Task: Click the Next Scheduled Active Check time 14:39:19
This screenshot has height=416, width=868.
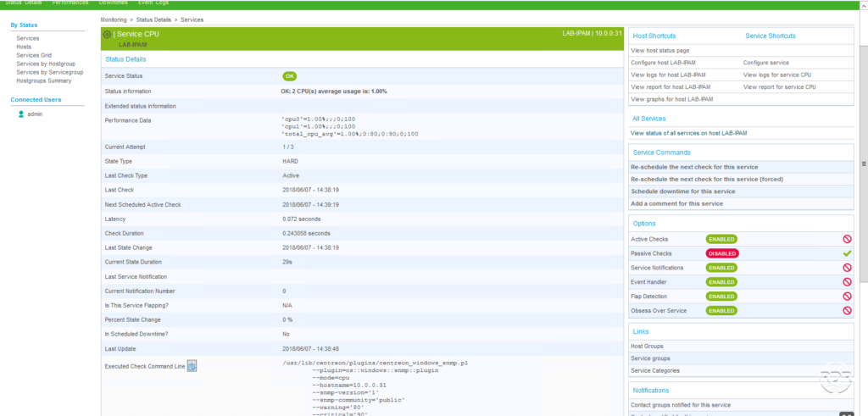Action: tap(310, 205)
